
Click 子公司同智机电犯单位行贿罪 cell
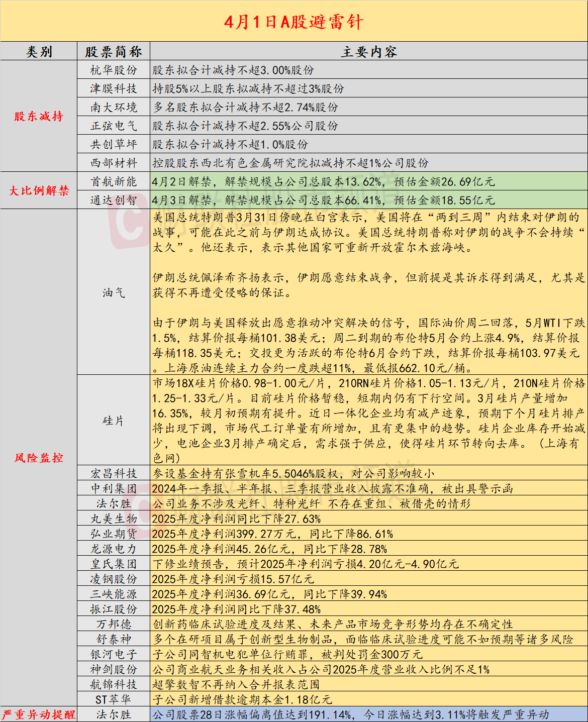click(369, 654)
